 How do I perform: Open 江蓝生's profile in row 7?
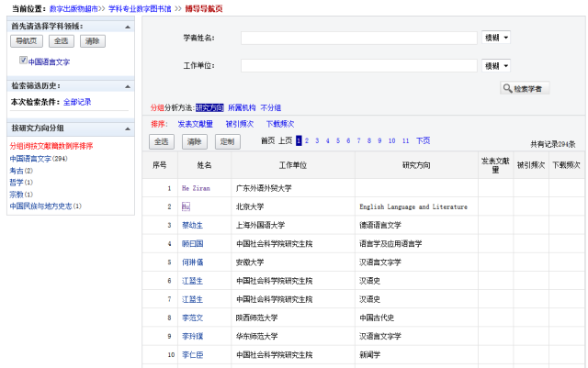pos(192,299)
